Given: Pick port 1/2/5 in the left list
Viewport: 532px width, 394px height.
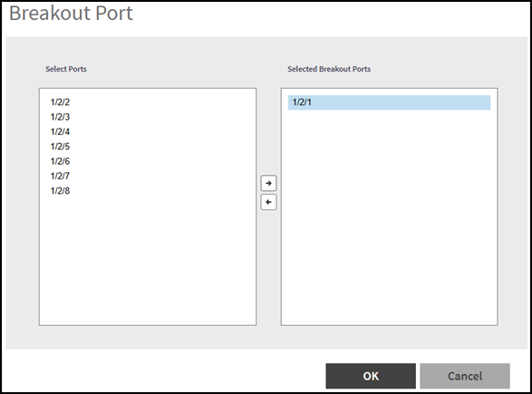Looking at the screenshot, I should [60, 147].
